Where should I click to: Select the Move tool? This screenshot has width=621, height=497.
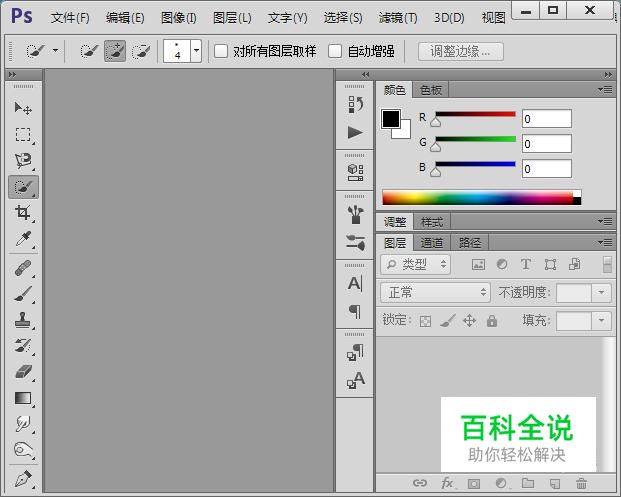(23, 108)
